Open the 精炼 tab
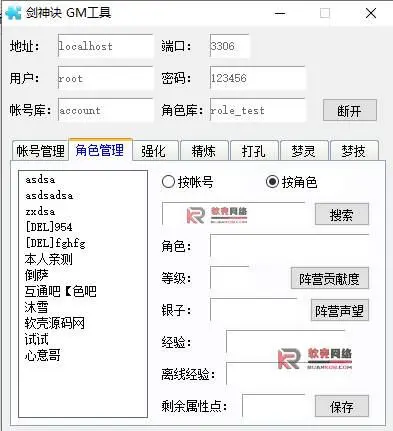Viewport: 393px width, 431px height. [x=204, y=151]
